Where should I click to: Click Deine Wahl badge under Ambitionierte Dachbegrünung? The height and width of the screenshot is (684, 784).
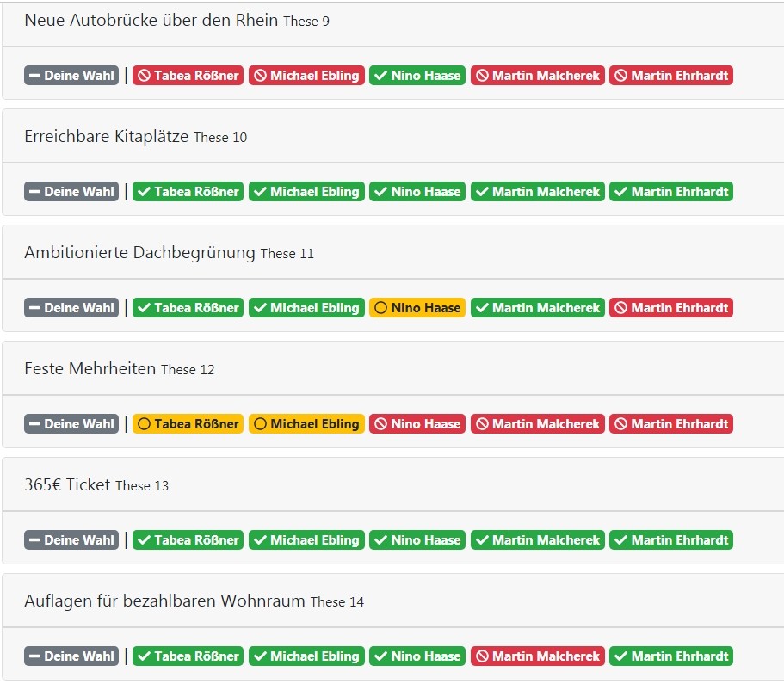point(71,307)
